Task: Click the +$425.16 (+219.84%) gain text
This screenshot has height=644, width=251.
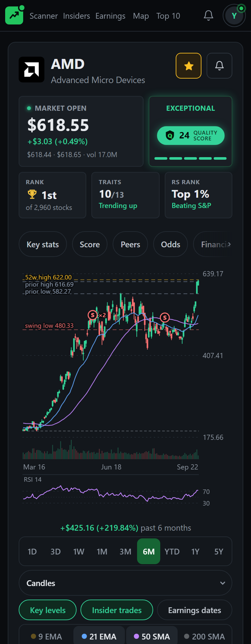Action: click(99, 528)
